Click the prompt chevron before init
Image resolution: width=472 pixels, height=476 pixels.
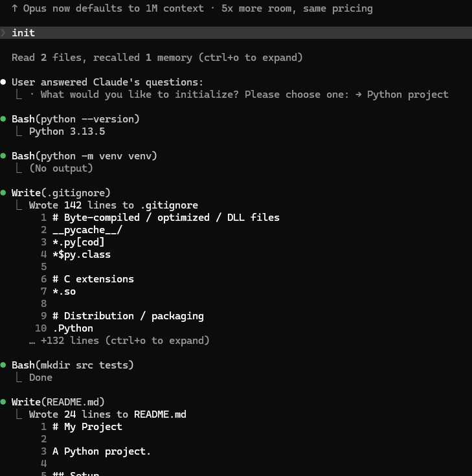coord(3,32)
